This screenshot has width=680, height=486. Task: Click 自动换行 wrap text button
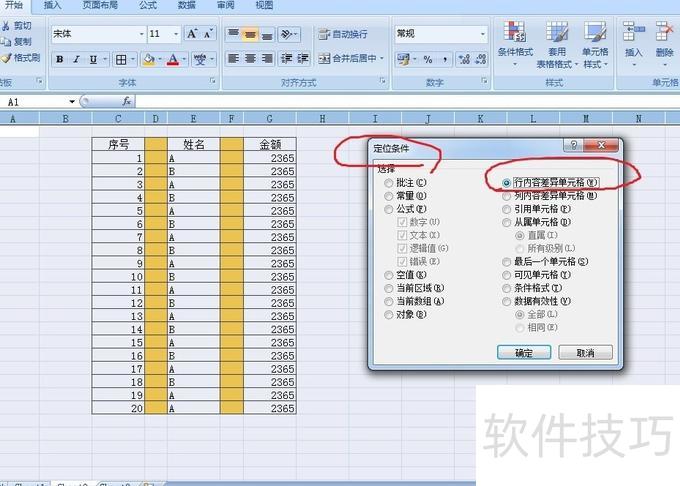[343, 34]
